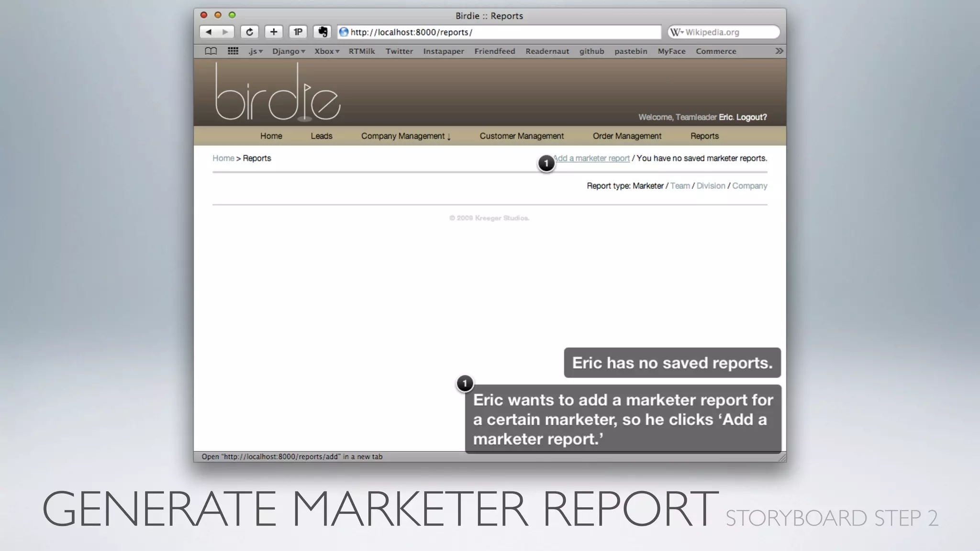Open the Wikipedia search engine dropdown

[677, 32]
